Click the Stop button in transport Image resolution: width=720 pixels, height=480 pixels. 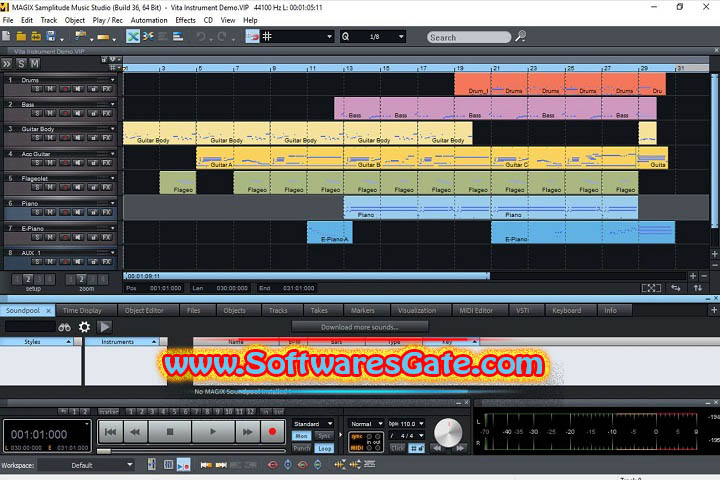pyautogui.click(x=170, y=432)
